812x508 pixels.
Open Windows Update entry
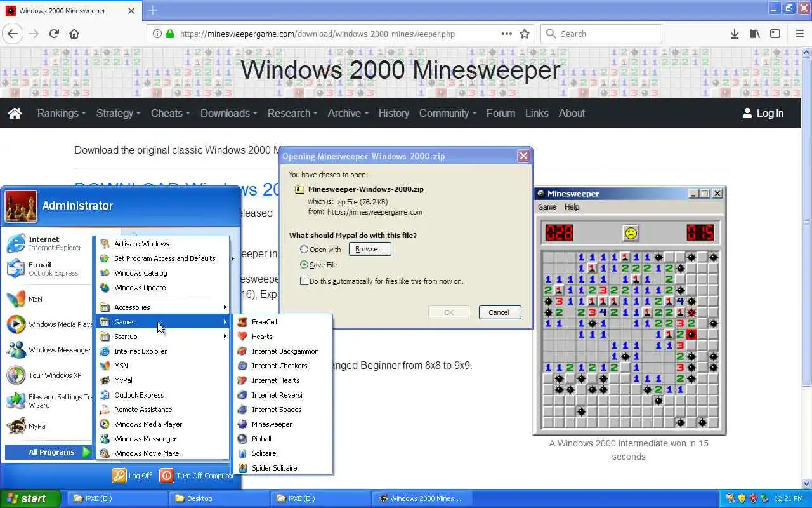coord(162,288)
